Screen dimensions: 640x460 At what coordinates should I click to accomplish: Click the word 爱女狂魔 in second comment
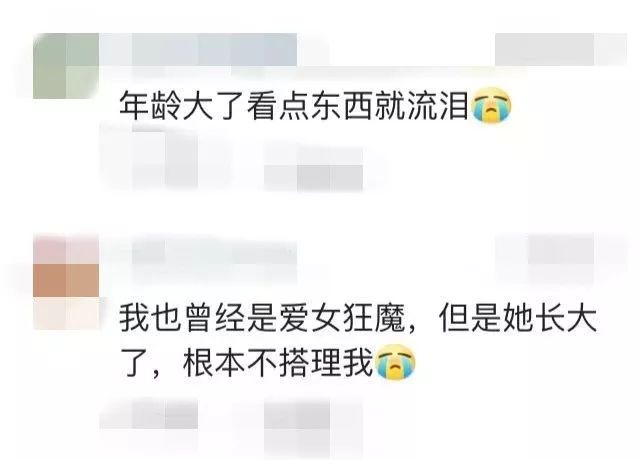tap(342, 318)
